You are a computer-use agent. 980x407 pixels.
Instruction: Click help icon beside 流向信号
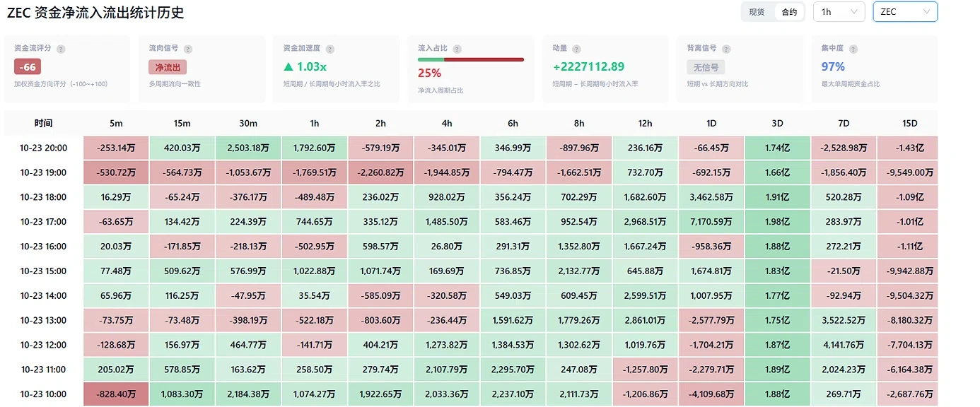click(187, 49)
